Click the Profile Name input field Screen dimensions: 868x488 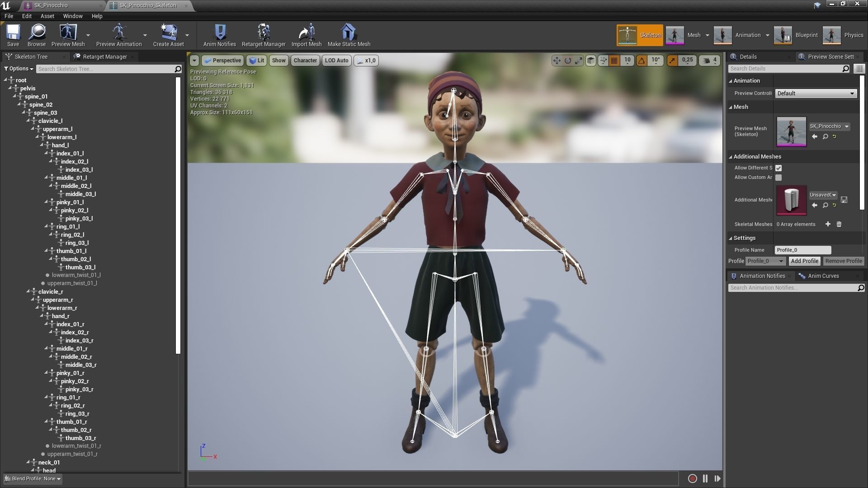[803, 250]
